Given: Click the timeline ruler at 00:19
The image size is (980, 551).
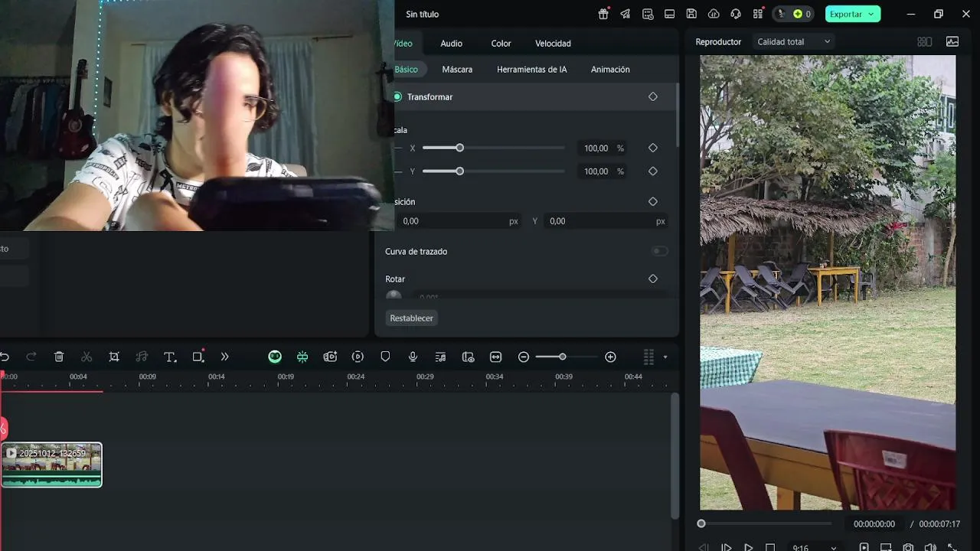Looking at the screenshot, I should click(x=286, y=377).
